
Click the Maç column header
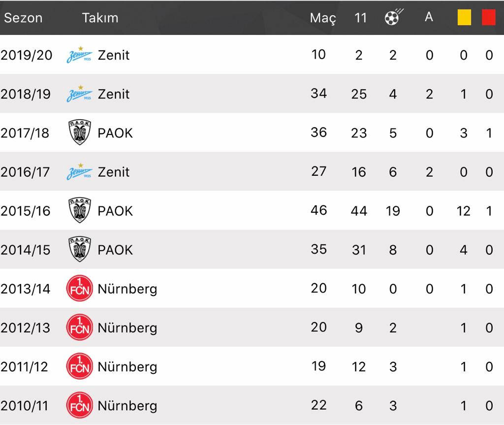pyautogui.click(x=323, y=18)
